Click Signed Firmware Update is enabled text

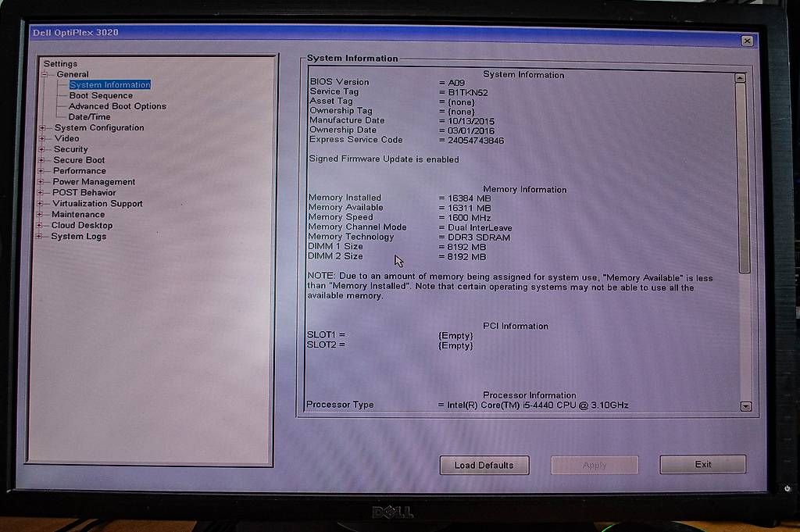click(384, 159)
